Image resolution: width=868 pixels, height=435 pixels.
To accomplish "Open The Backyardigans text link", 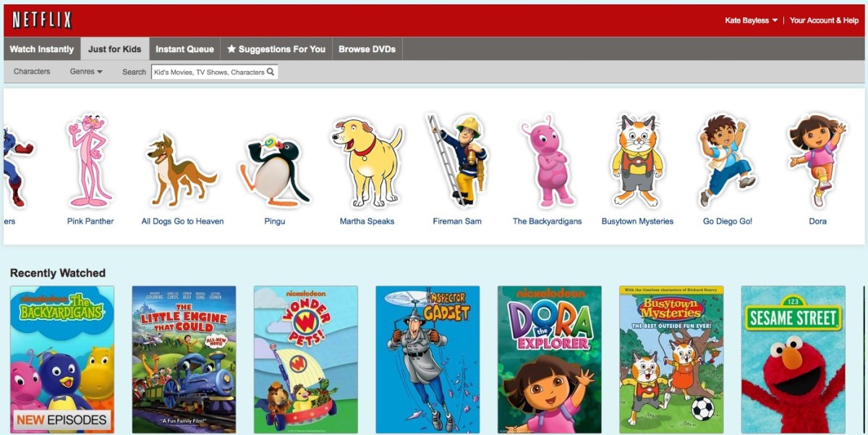I will [547, 221].
